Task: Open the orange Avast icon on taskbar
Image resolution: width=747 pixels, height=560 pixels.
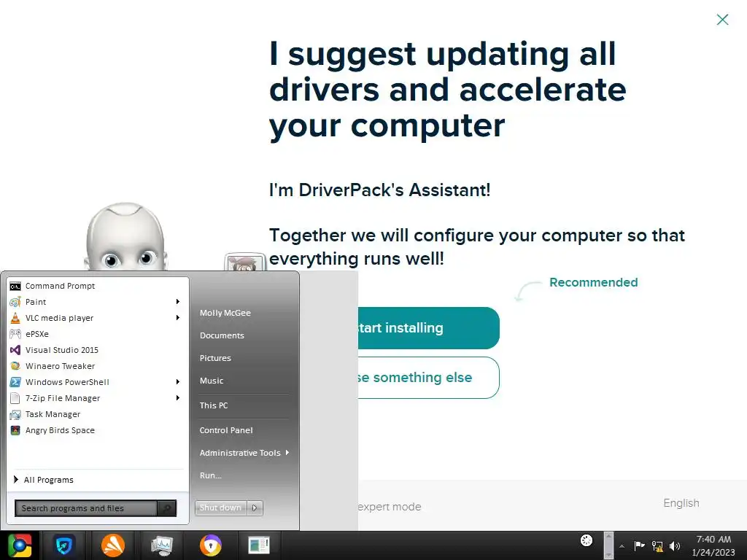Action: click(x=113, y=545)
